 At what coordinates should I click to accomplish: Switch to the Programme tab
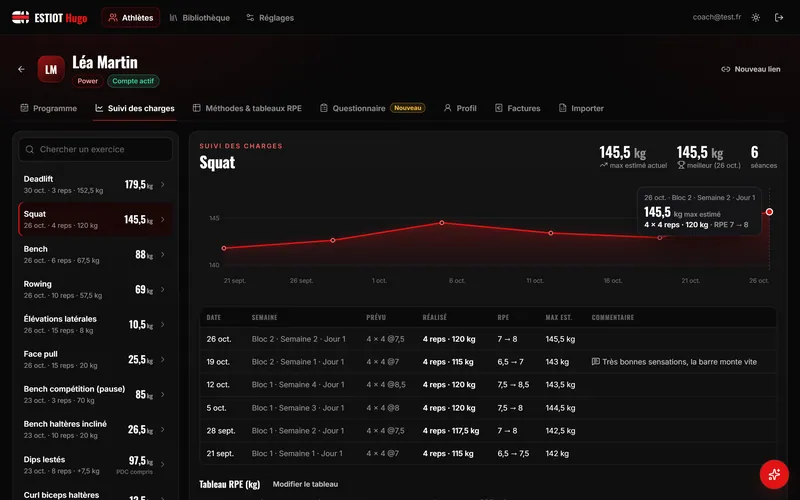click(48, 108)
